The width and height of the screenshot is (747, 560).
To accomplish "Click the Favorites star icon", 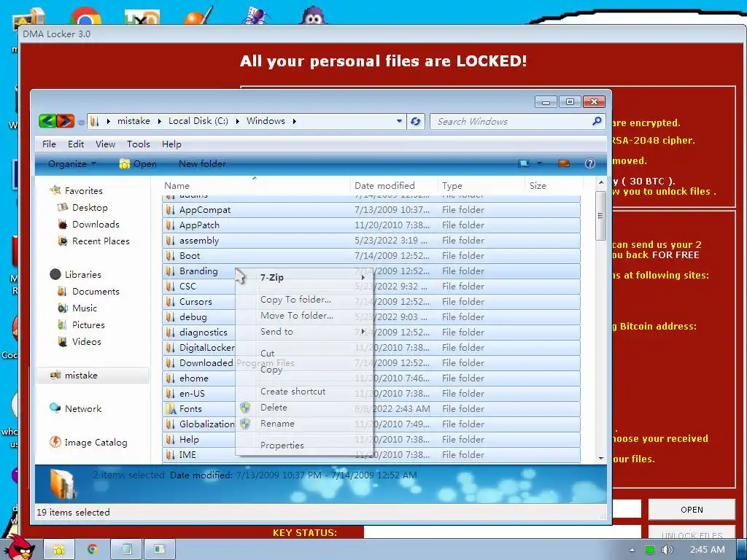I will click(55, 190).
